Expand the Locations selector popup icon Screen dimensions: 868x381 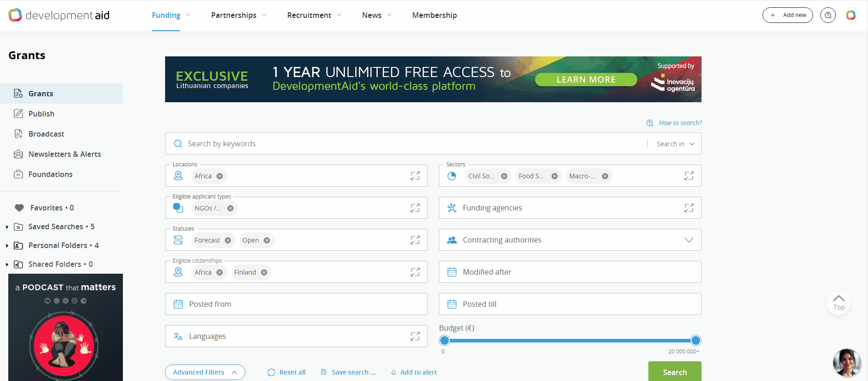click(x=415, y=176)
